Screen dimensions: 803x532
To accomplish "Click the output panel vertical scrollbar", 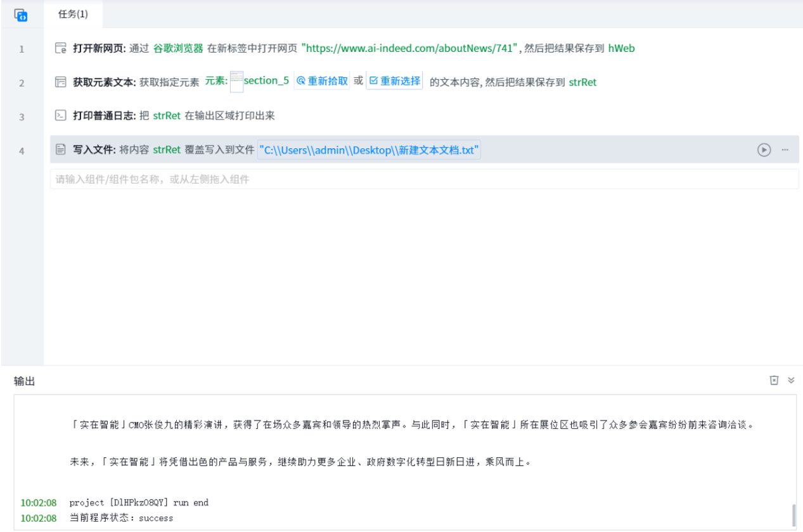I will pos(792,514).
